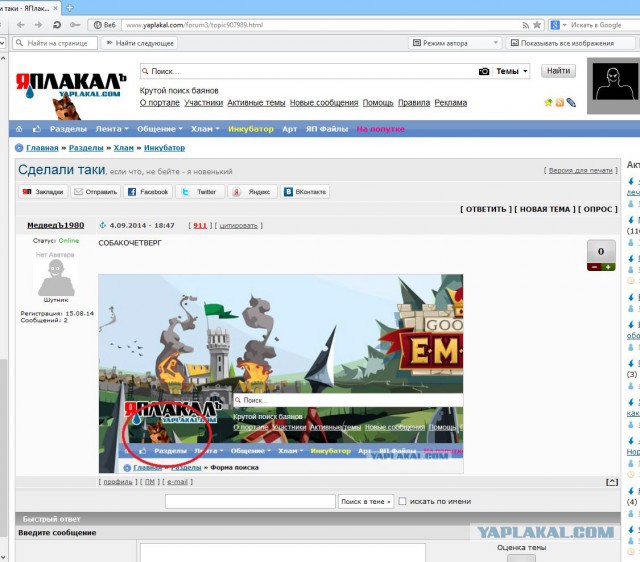Image resolution: width=640 pixels, height=562 pixels.
Task: Open Разделы in navbar
Action: point(68,129)
